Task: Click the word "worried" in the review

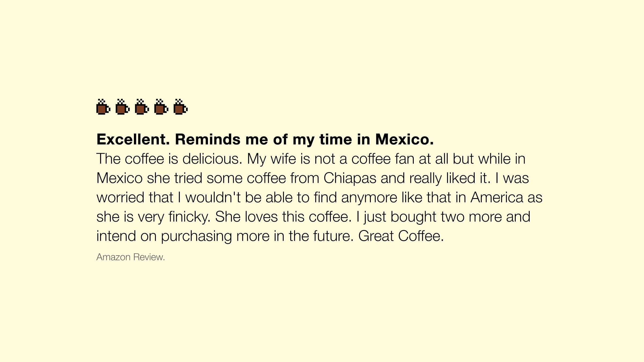Action: (x=120, y=198)
